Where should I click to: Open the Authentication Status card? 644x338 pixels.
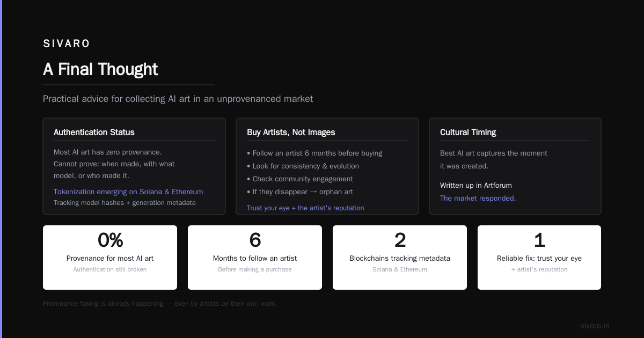134,166
